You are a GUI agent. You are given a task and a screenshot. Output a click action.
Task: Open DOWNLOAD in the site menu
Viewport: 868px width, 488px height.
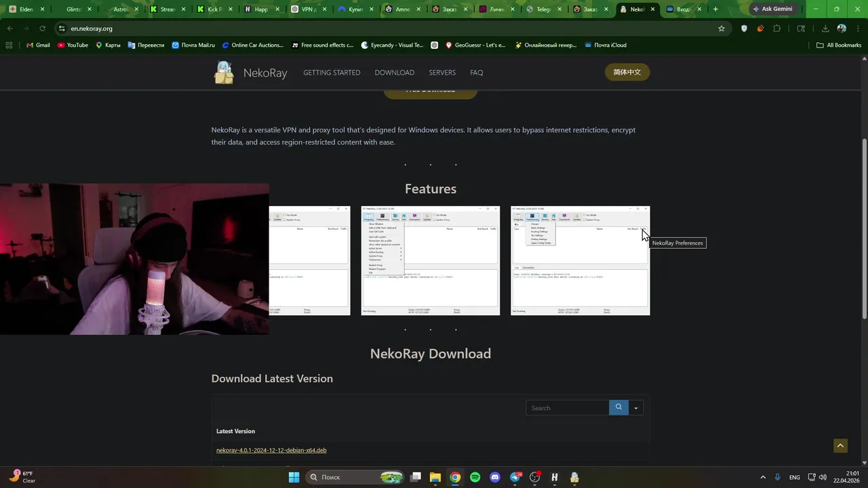[394, 73]
